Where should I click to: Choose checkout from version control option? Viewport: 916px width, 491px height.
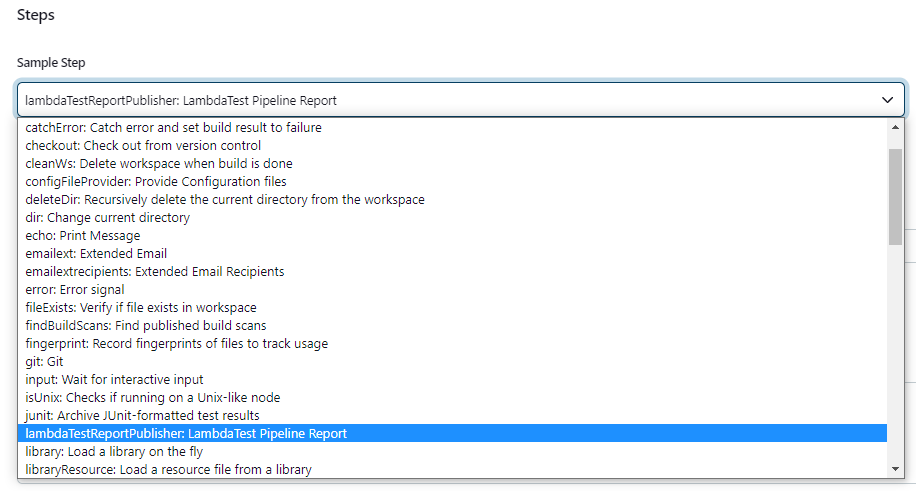tap(143, 145)
